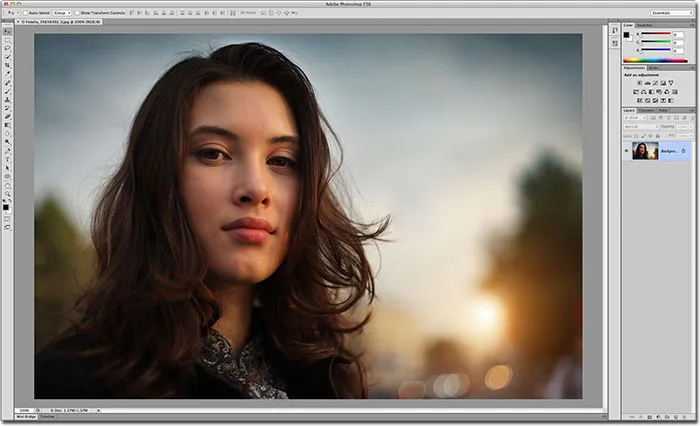The image size is (700, 426).
Task: Switch to the Styles tab
Action: point(653,68)
